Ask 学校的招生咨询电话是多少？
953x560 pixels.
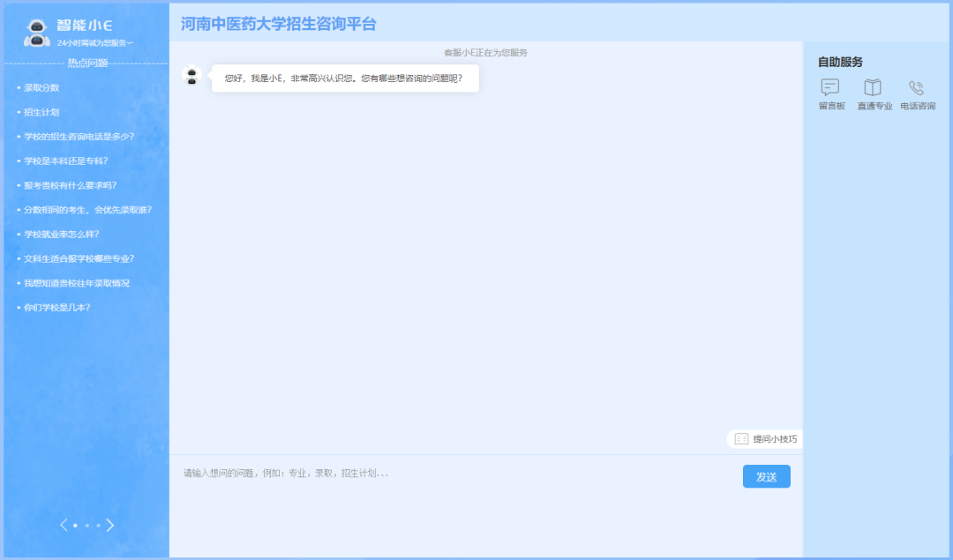click(x=79, y=137)
